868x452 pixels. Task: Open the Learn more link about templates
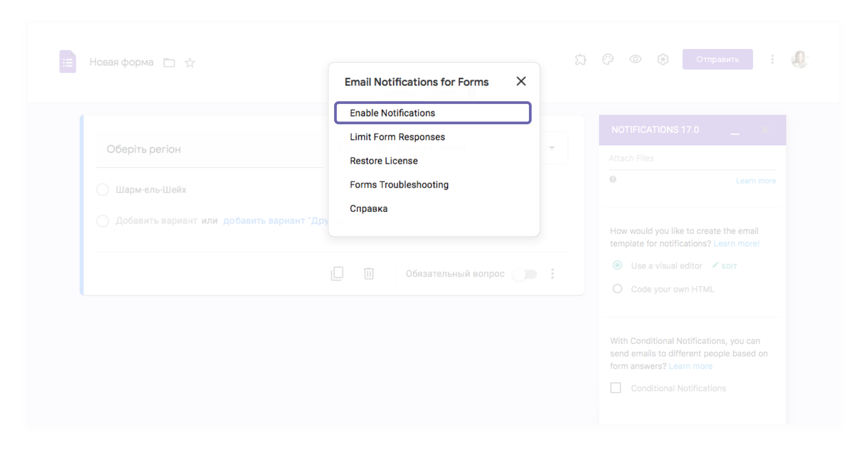736,243
